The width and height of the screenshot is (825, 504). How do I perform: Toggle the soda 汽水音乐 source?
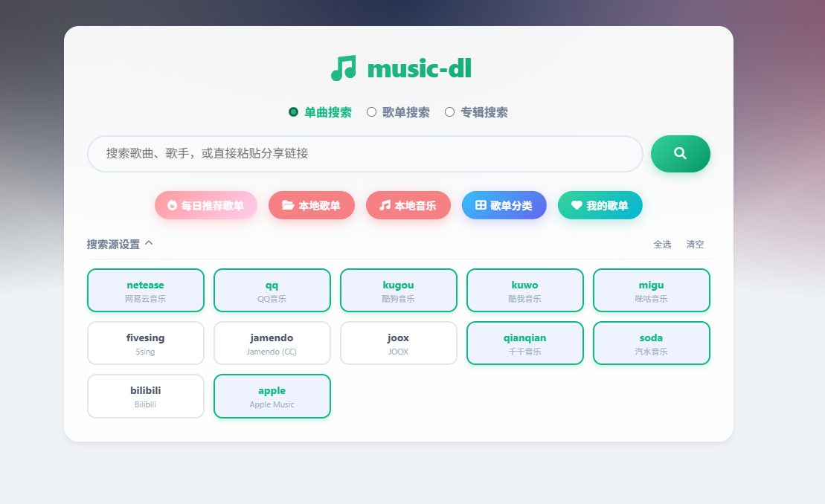coord(652,343)
